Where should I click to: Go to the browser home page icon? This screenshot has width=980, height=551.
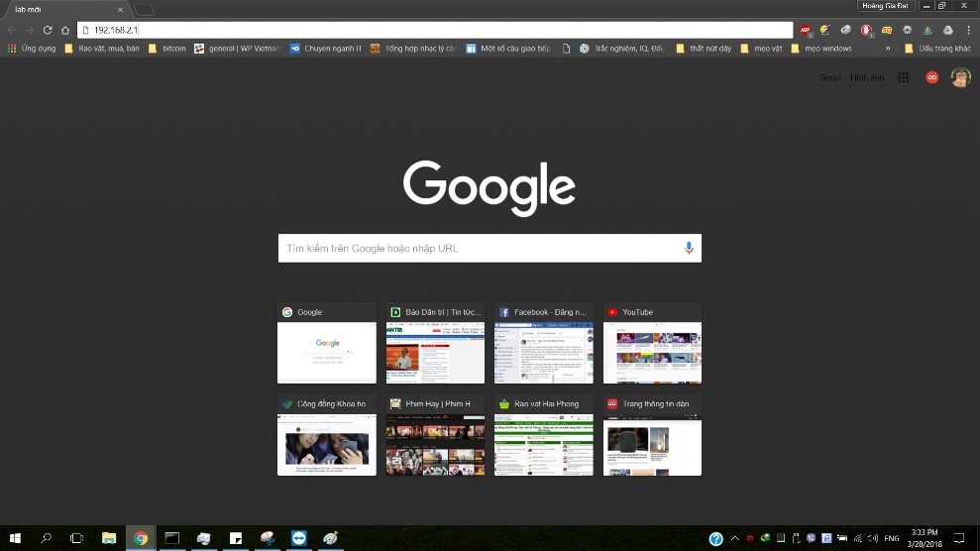(65, 30)
